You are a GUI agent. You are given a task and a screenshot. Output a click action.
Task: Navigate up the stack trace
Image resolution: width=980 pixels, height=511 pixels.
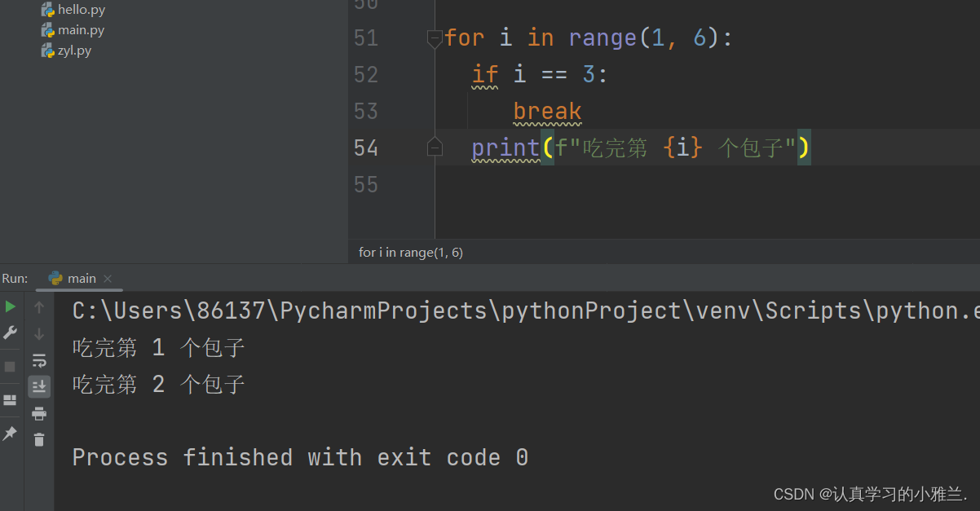click(38, 306)
